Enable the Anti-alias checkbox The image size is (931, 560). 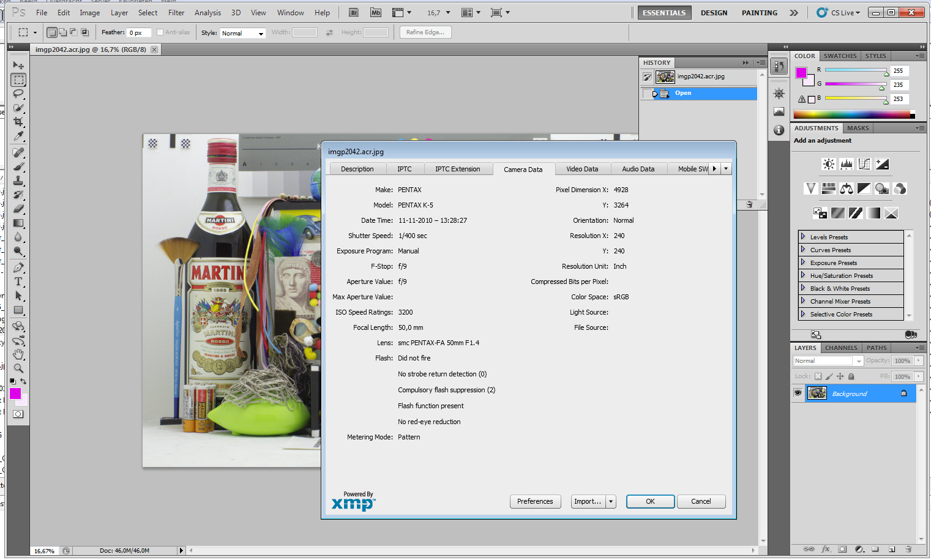160,32
